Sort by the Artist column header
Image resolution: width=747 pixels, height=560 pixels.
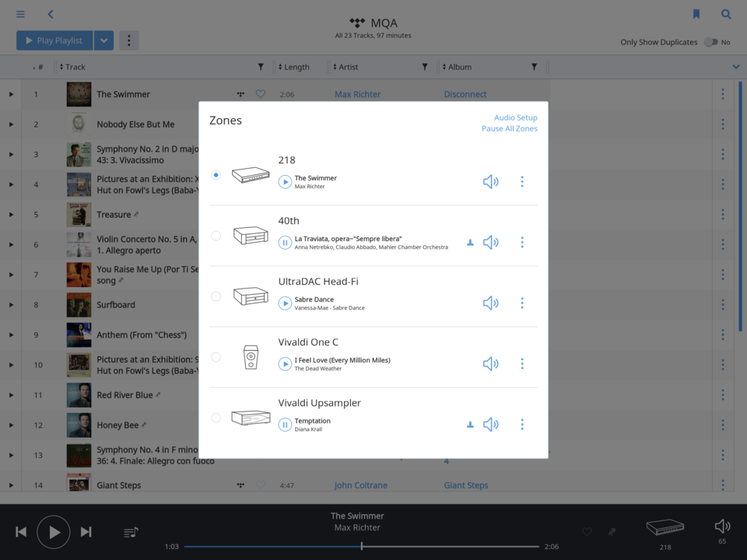[345, 67]
